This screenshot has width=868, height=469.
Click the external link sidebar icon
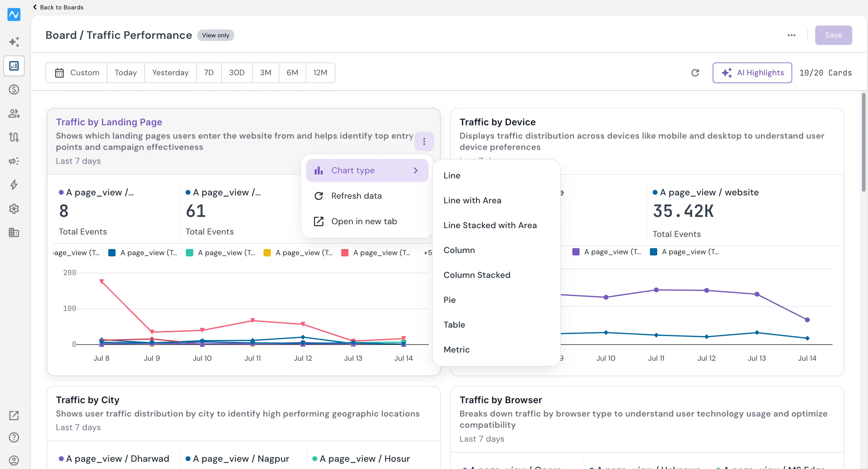click(14, 415)
